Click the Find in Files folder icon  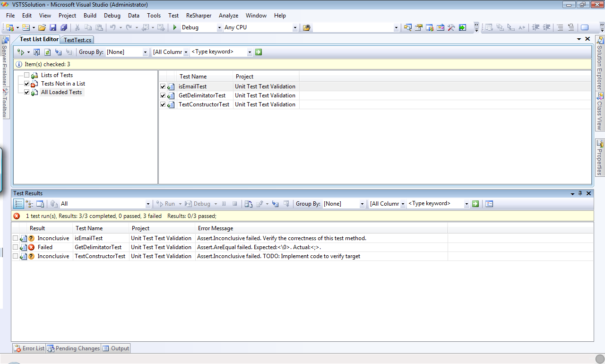pyautogui.click(x=307, y=27)
